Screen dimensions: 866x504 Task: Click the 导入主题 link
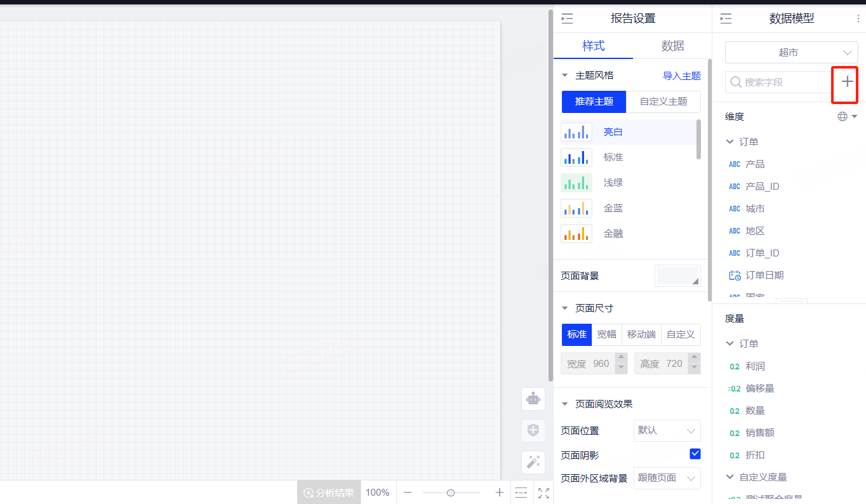pyautogui.click(x=681, y=76)
